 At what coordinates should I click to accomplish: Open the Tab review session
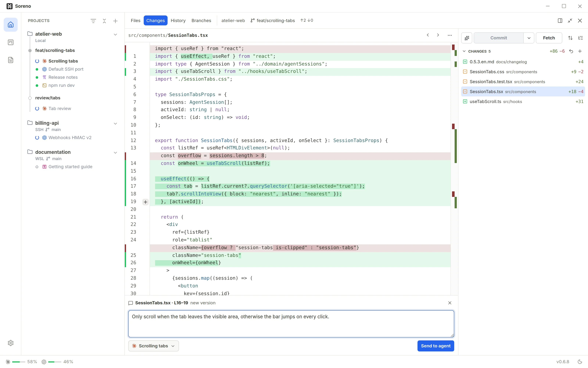(x=60, y=109)
